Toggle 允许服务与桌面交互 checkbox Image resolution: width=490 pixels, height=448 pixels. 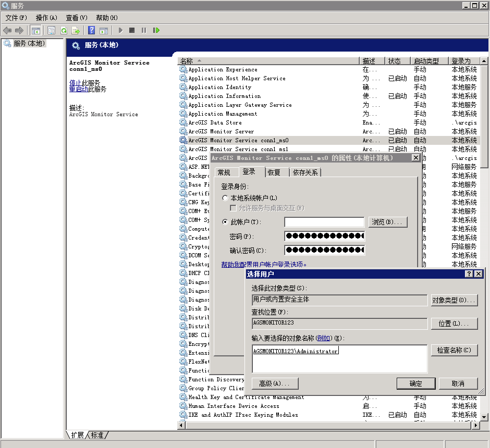[x=233, y=208]
